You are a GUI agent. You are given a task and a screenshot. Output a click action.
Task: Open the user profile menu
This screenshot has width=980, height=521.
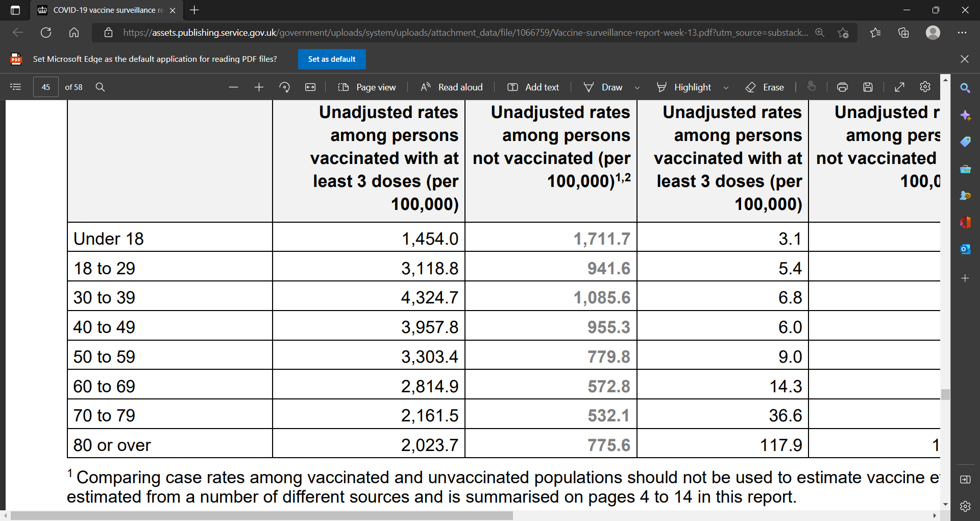pyautogui.click(x=933, y=33)
